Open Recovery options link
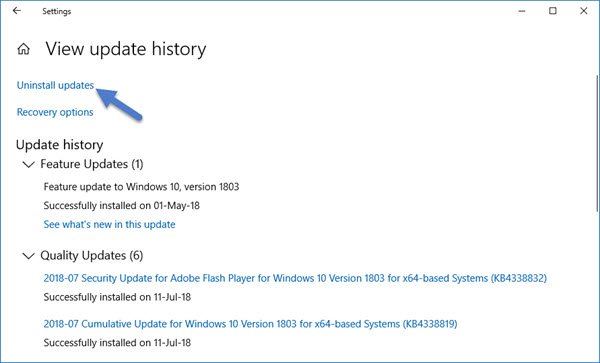Screen dimensions: 600x363 [x=55, y=112]
